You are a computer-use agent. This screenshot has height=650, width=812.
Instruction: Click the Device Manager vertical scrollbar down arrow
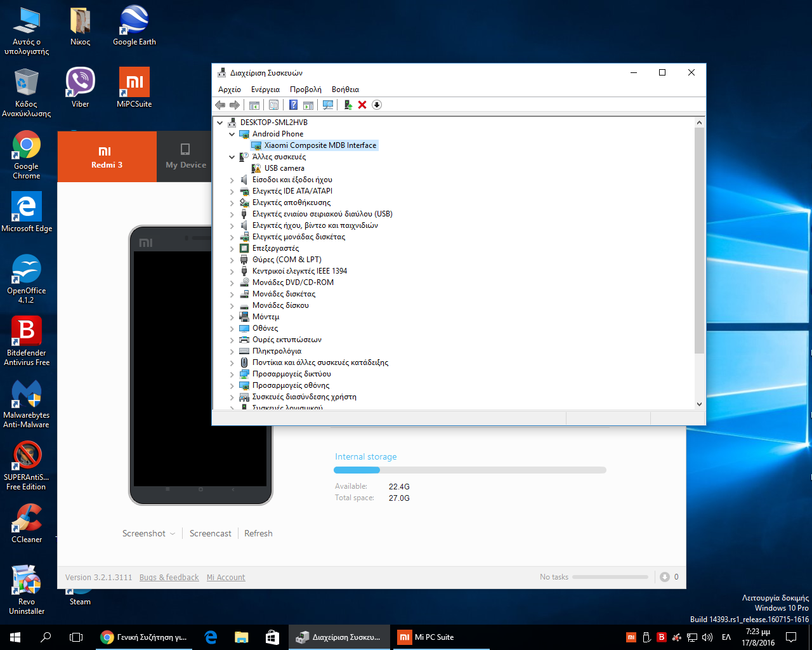point(699,404)
